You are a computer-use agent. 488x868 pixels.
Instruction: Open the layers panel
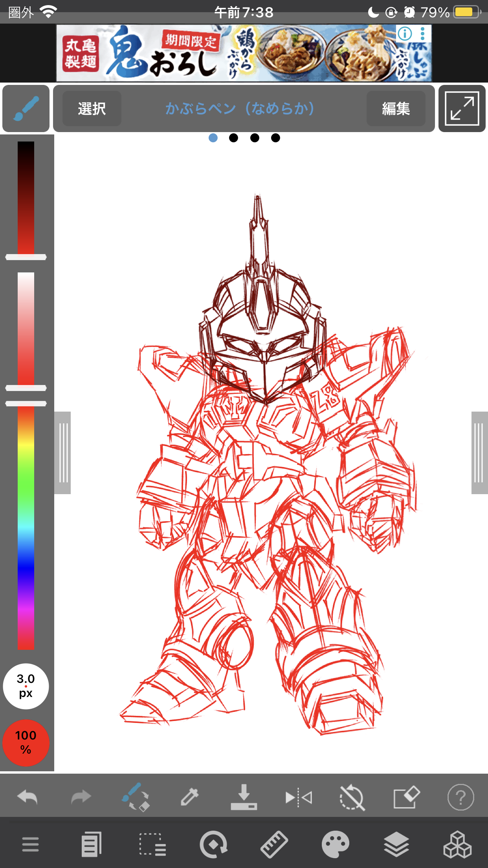point(396,844)
